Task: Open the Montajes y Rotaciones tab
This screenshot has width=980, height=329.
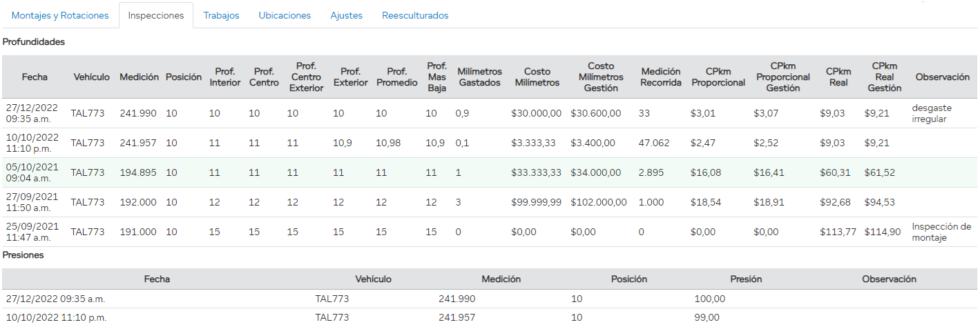Action: tap(60, 15)
